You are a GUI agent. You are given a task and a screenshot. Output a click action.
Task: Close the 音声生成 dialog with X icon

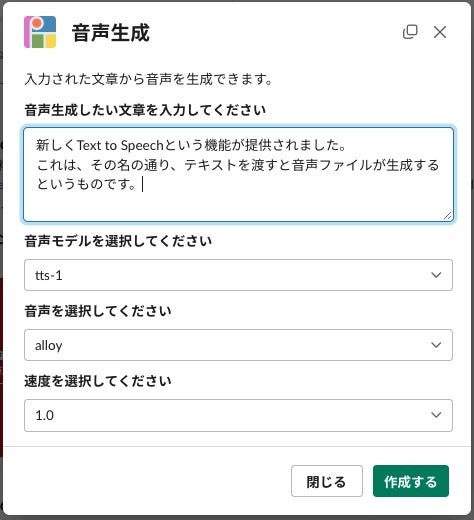(440, 32)
